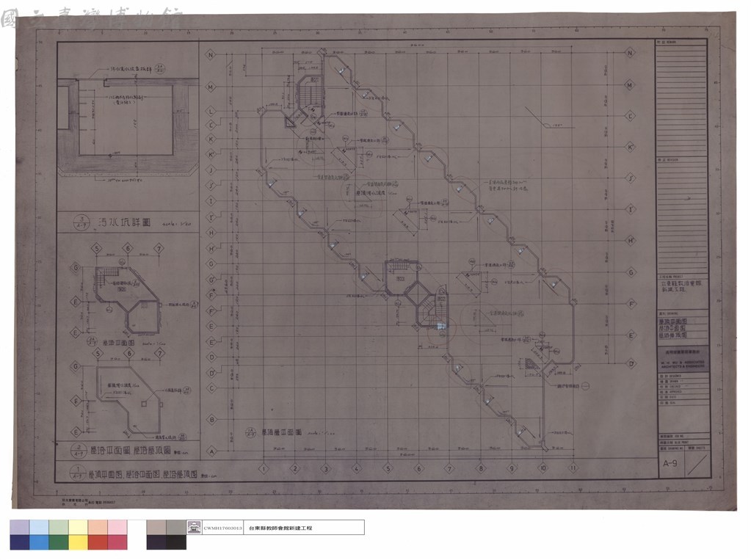Pick the black color swatch
Screen dimensions: 751x560
[176, 542]
